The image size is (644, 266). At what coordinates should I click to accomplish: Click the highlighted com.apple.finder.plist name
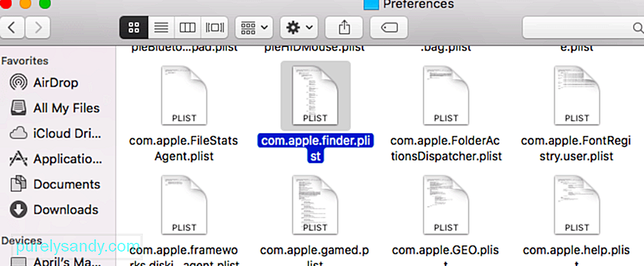[x=315, y=149]
